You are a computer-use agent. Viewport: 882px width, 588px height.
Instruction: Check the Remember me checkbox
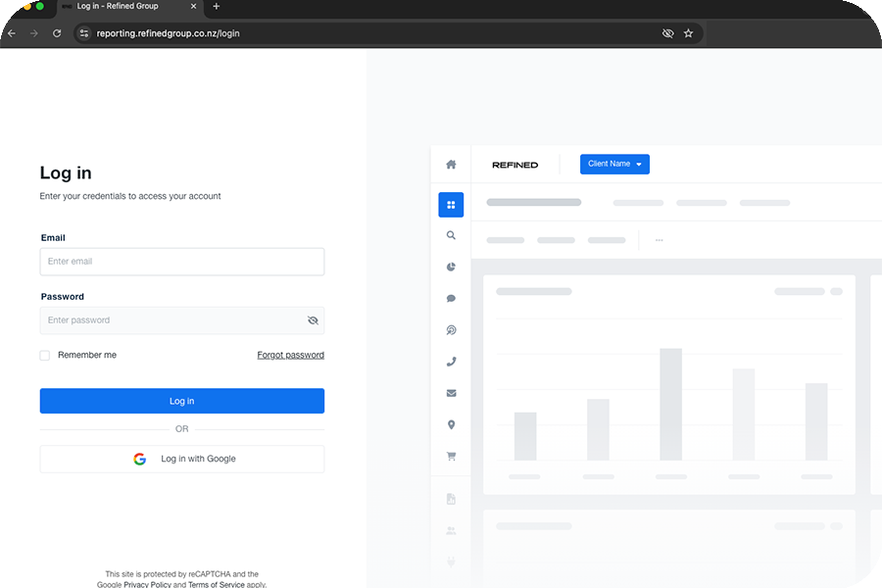[45, 355]
